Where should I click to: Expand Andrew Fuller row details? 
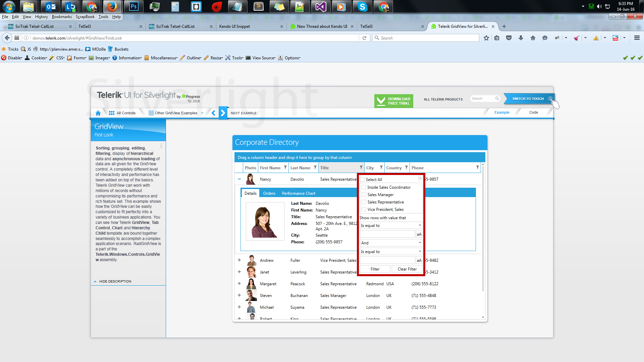239,260
